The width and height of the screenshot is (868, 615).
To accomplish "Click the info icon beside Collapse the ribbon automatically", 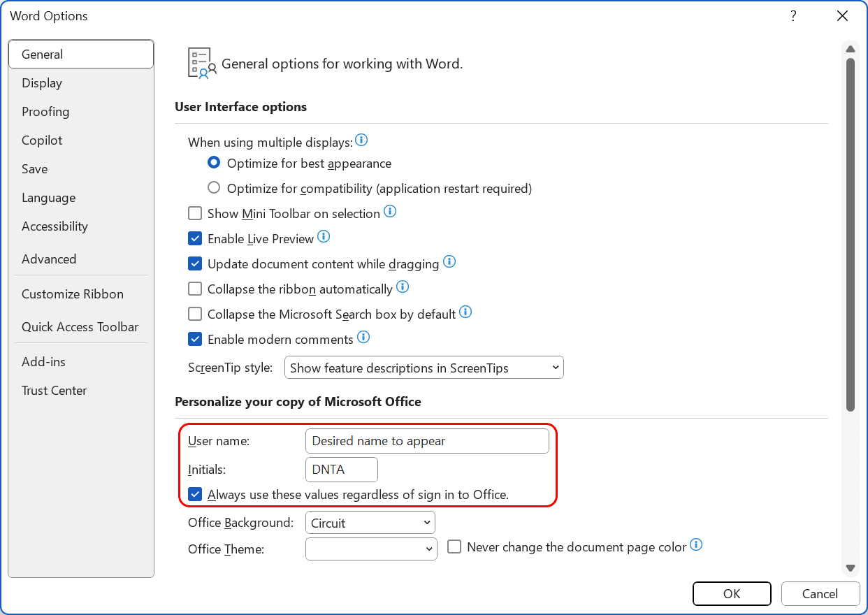I will [x=403, y=287].
